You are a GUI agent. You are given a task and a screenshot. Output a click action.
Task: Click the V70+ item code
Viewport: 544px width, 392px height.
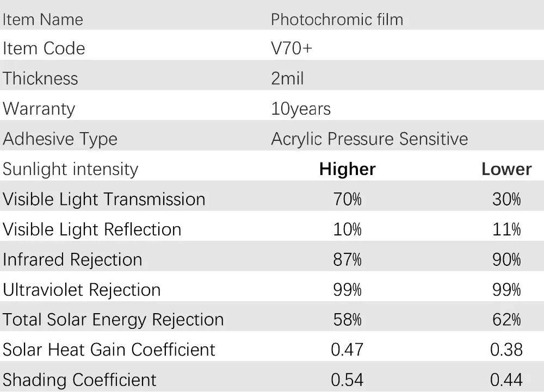click(292, 48)
